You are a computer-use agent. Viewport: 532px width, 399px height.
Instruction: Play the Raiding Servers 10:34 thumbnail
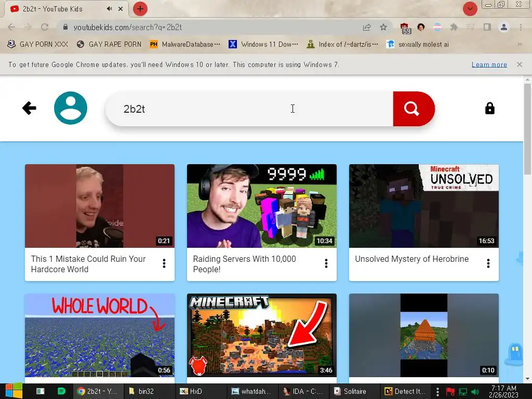click(x=262, y=206)
